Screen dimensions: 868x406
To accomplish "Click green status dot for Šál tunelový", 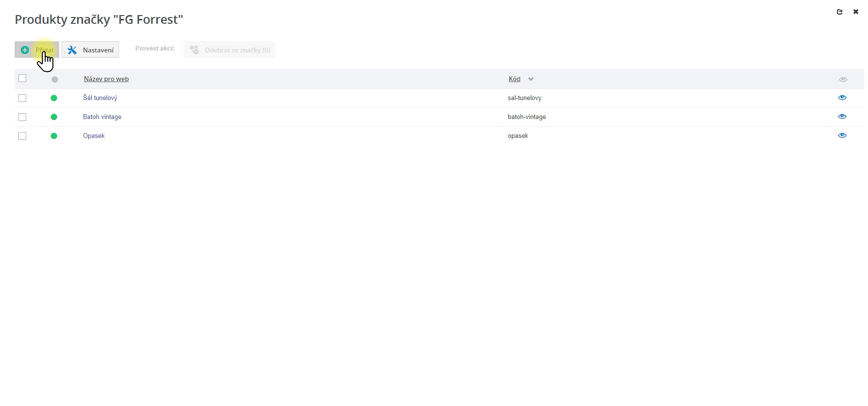I will click(54, 98).
